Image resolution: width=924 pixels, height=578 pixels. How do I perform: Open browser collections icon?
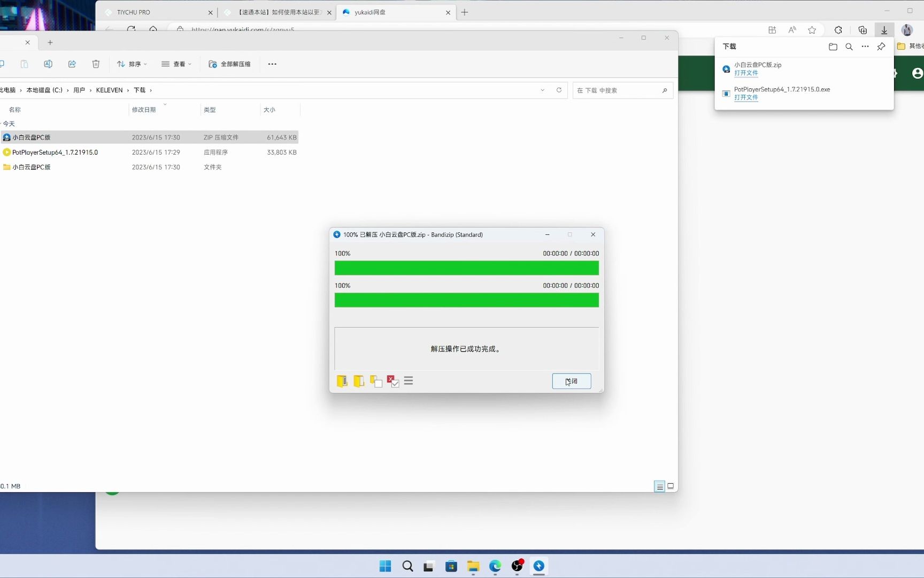click(x=863, y=30)
